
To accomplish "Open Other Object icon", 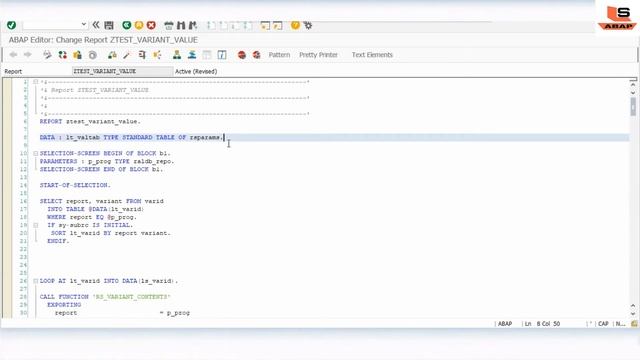I will coord(77,55).
